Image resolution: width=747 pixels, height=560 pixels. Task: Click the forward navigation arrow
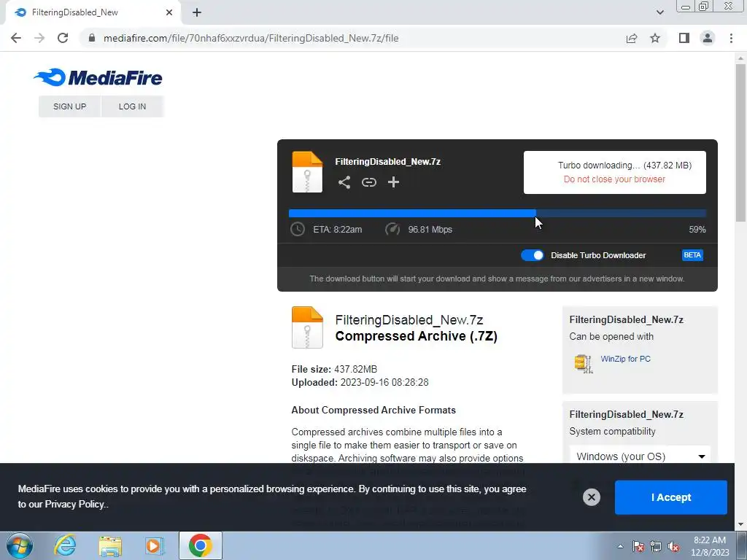[39, 38]
